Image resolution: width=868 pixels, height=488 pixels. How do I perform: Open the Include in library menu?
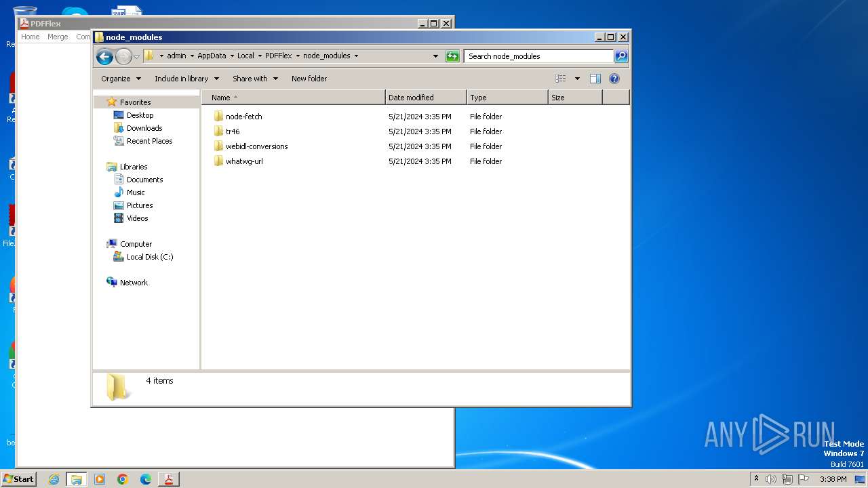click(186, 79)
